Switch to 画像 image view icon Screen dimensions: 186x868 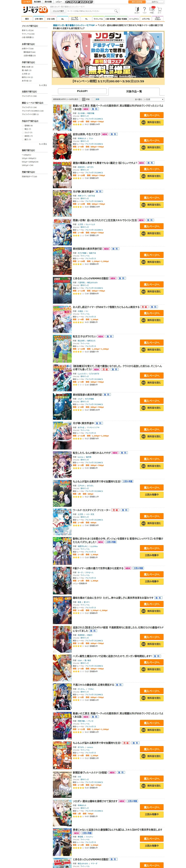(93, 99)
